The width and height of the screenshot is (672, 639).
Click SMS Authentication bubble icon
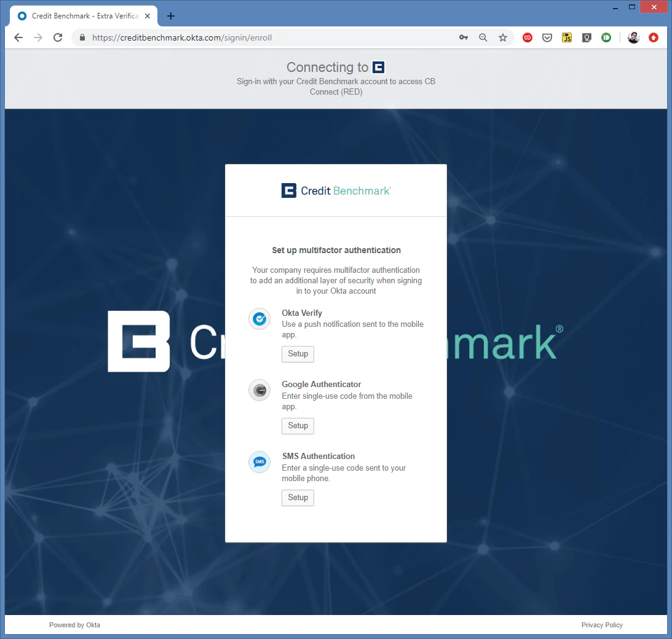[x=259, y=461]
